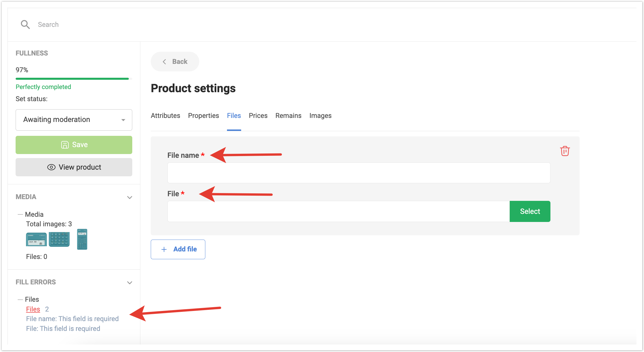Collapse the Files tree item in errors
Image resolution: width=644 pixels, height=352 pixels.
[x=20, y=299]
